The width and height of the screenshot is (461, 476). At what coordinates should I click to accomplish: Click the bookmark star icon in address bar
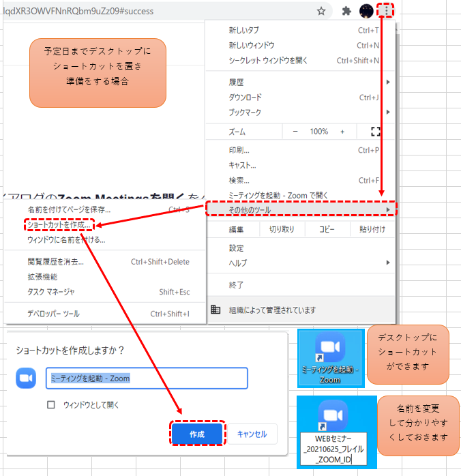pyautogui.click(x=321, y=11)
